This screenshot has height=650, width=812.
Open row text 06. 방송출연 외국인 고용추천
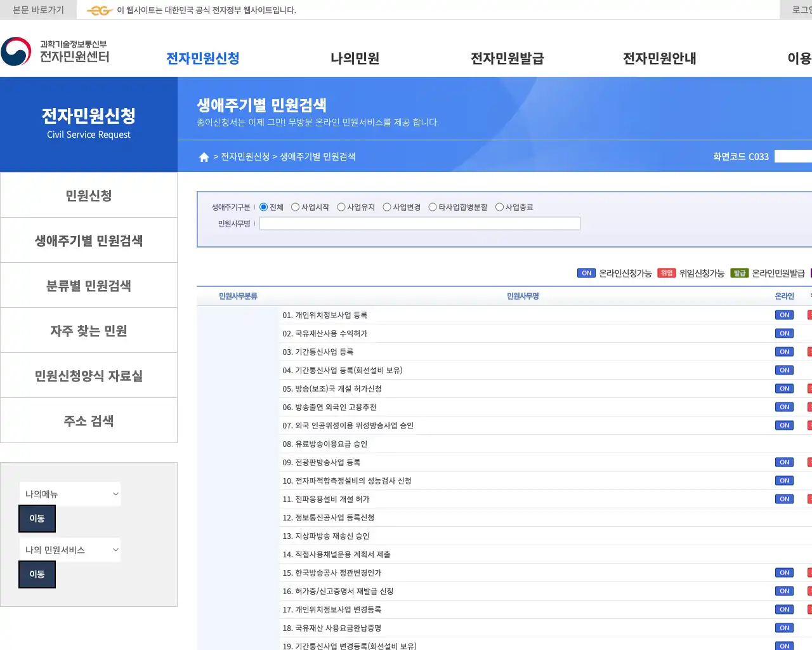[x=329, y=407]
